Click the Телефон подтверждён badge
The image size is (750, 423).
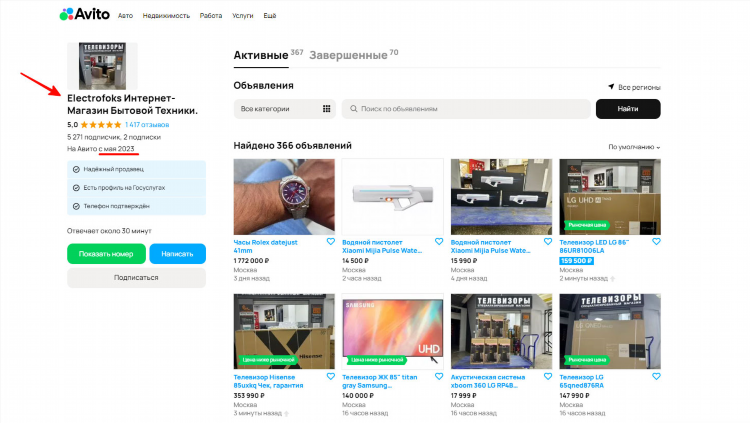[x=136, y=206]
